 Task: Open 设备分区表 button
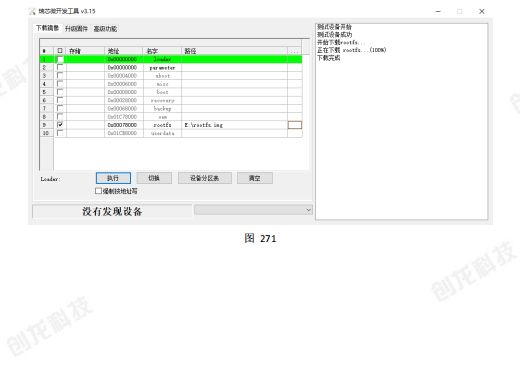(205, 178)
